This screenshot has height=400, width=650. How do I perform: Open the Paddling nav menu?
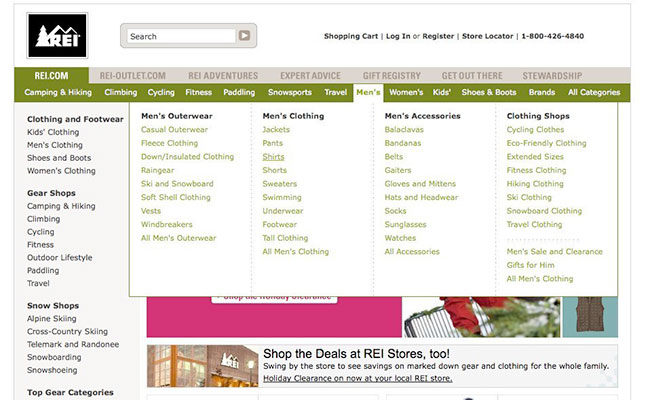[239, 92]
